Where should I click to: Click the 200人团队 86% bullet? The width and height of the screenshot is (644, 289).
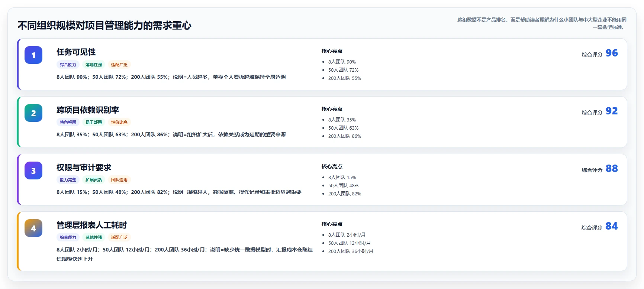click(345, 136)
